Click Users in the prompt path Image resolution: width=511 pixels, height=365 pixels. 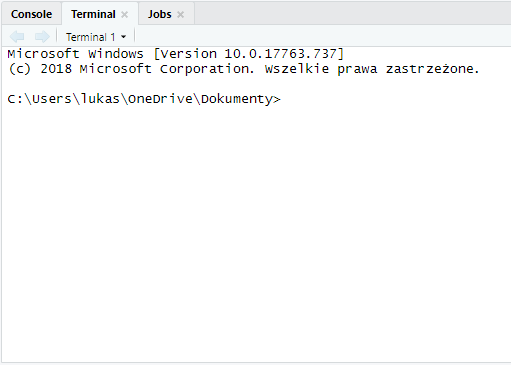pos(52,99)
